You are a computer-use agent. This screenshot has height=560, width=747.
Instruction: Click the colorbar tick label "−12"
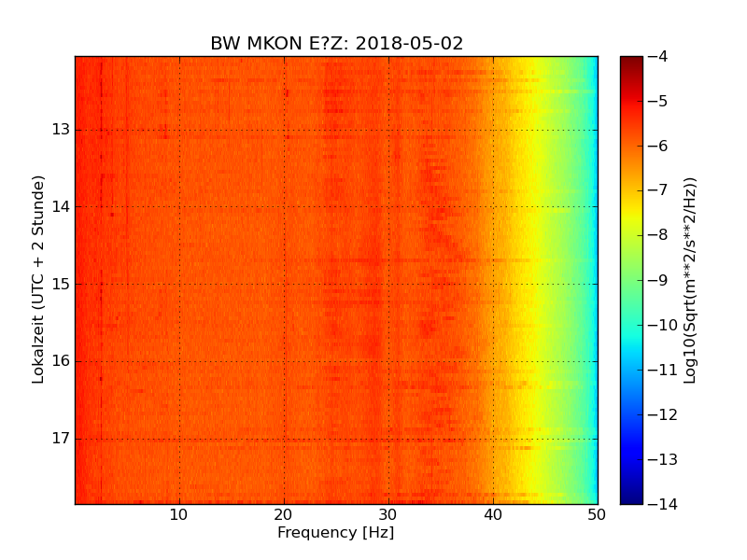click(663, 414)
